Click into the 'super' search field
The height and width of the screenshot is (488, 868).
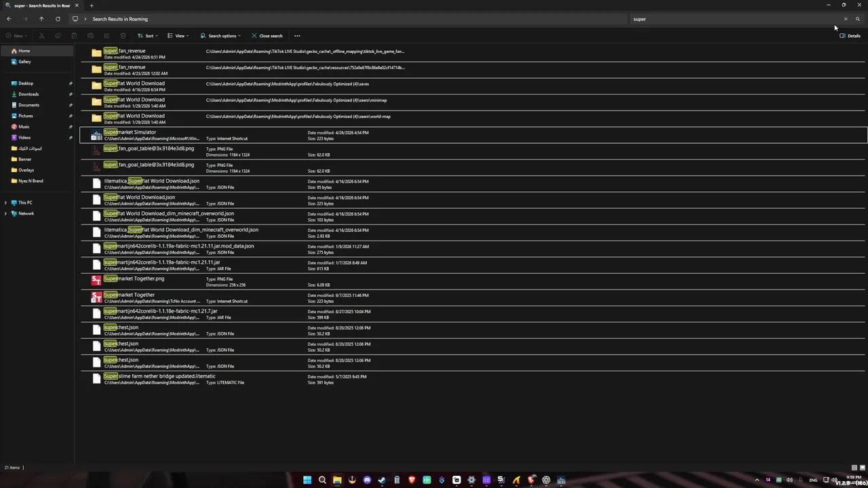pyautogui.click(x=736, y=19)
